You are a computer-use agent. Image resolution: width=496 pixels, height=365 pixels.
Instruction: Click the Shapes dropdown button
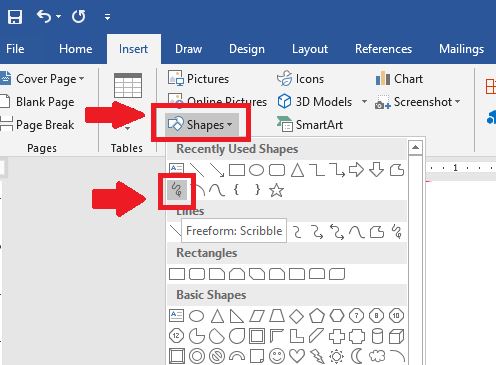click(202, 125)
